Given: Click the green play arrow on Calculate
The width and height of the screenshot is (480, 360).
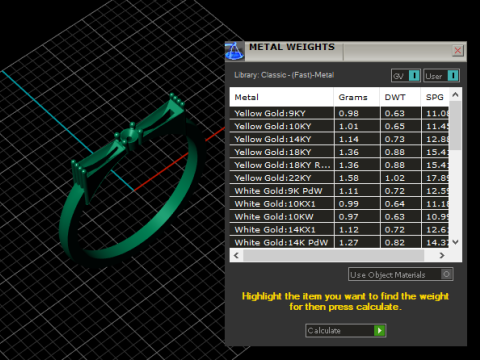Looking at the screenshot, I should (379, 330).
